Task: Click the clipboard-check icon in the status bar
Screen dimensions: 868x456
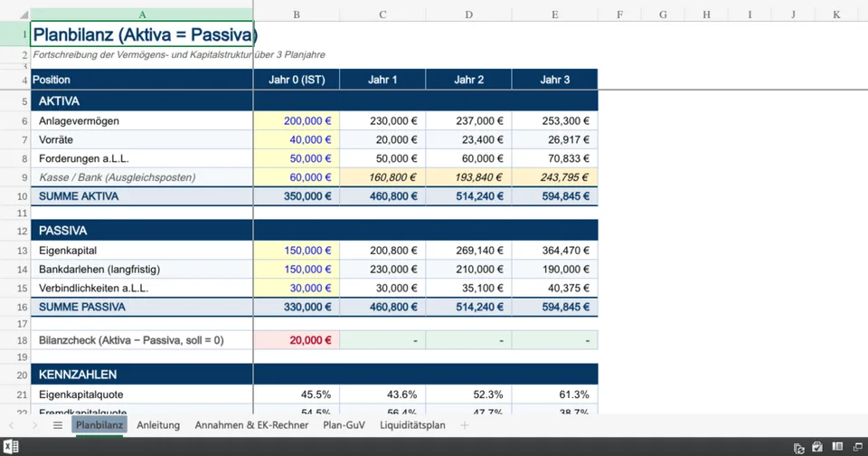Action: [x=817, y=447]
